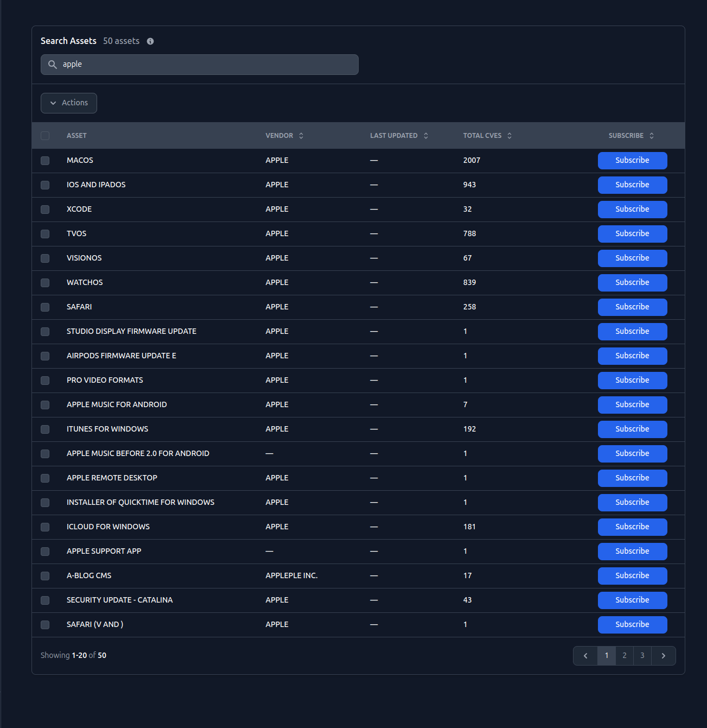
Task: Sort by Last Updated column arrows
Action: 426,136
